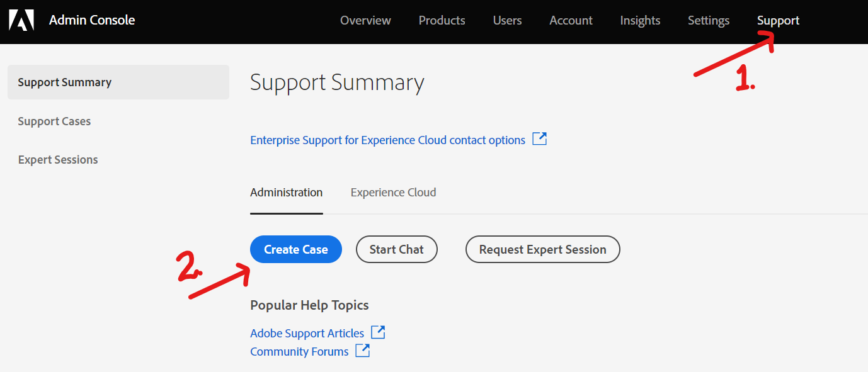Open the Products area
The width and height of the screenshot is (868, 372).
[442, 20]
